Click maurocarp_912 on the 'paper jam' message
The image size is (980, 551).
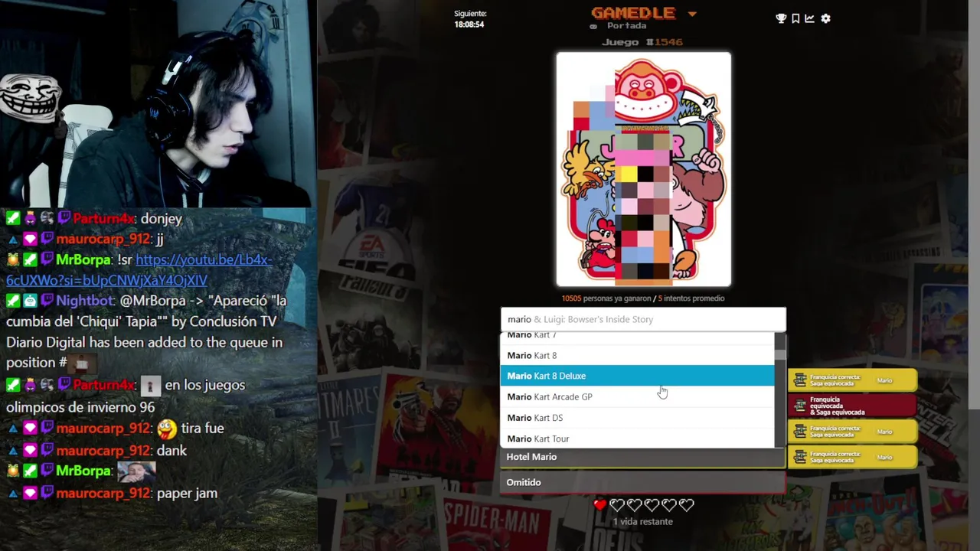103,494
